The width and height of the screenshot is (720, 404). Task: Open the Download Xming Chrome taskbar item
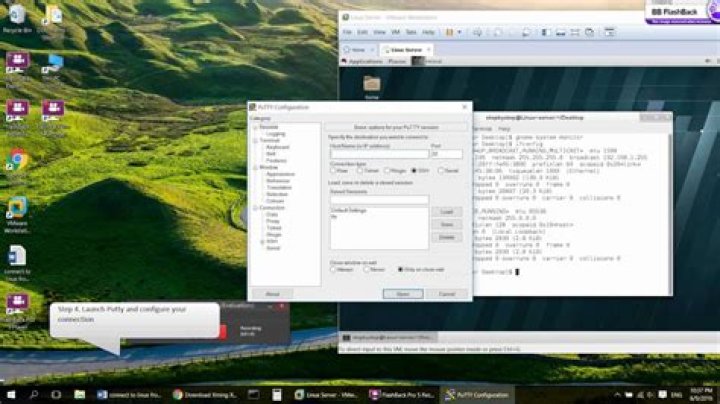(x=206, y=394)
